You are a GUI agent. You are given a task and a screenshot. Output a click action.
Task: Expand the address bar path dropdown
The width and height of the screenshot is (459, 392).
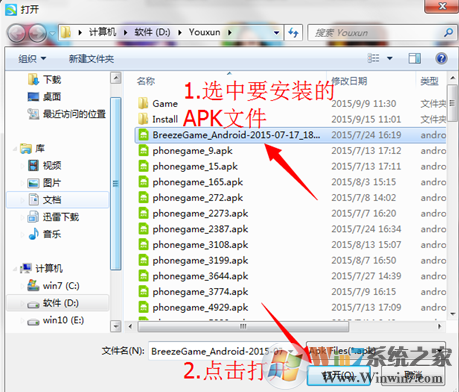276,33
